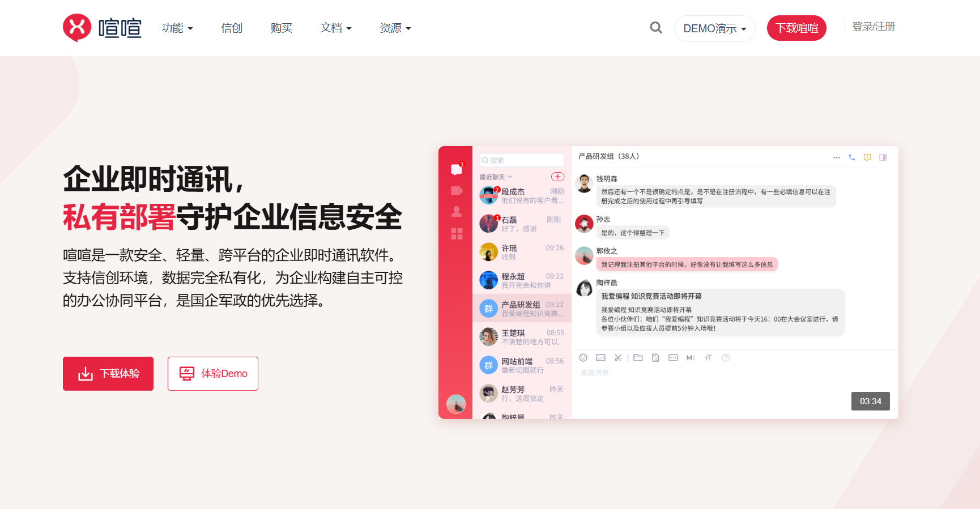The height and width of the screenshot is (509, 980).
Task: Open the 信创 navigation item
Action: (x=232, y=28)
